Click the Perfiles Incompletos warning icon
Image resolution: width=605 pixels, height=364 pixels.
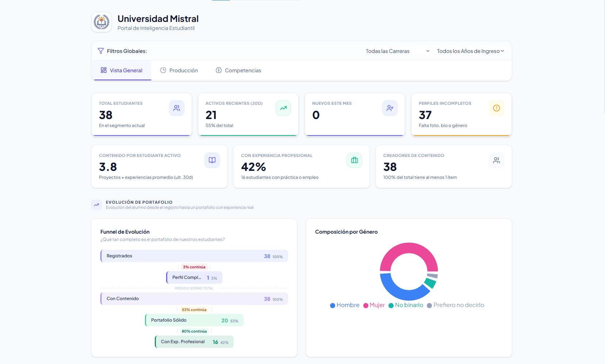click(497, 108)
